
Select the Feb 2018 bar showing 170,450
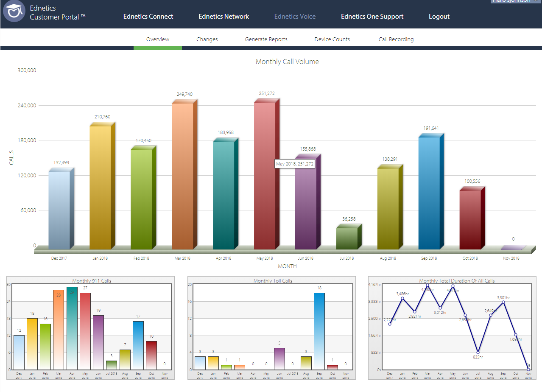(143, 197)
